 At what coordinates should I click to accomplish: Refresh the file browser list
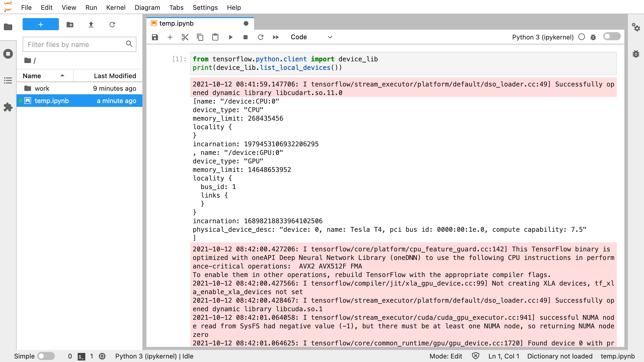pyautogui.click(x=112, y=24)
